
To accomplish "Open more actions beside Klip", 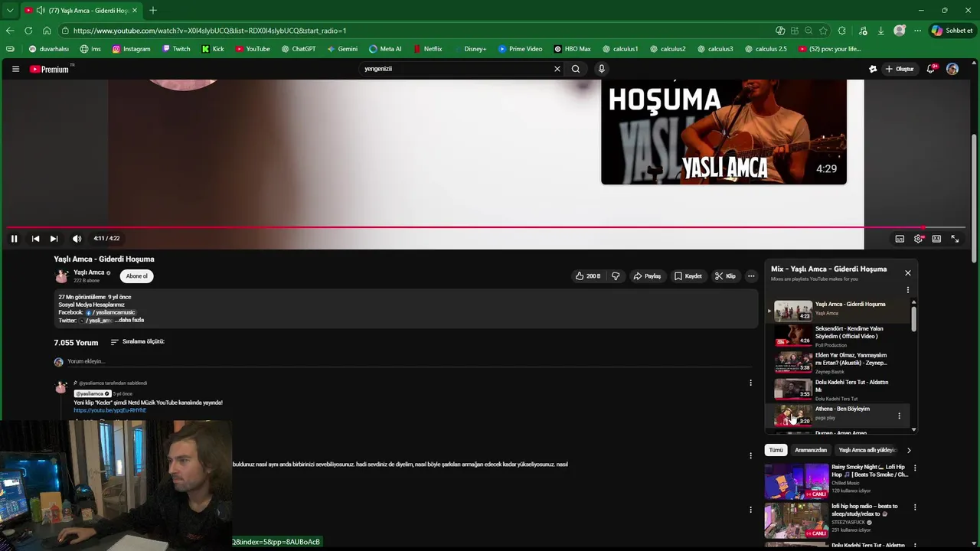I will coord(751,276).
